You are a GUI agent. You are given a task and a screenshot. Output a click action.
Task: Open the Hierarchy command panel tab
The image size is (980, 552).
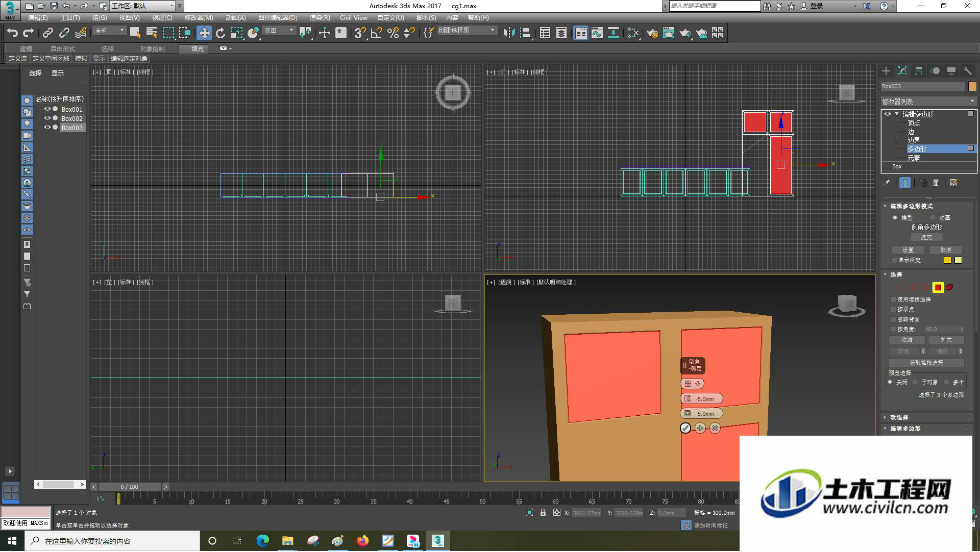coord(919,71)
